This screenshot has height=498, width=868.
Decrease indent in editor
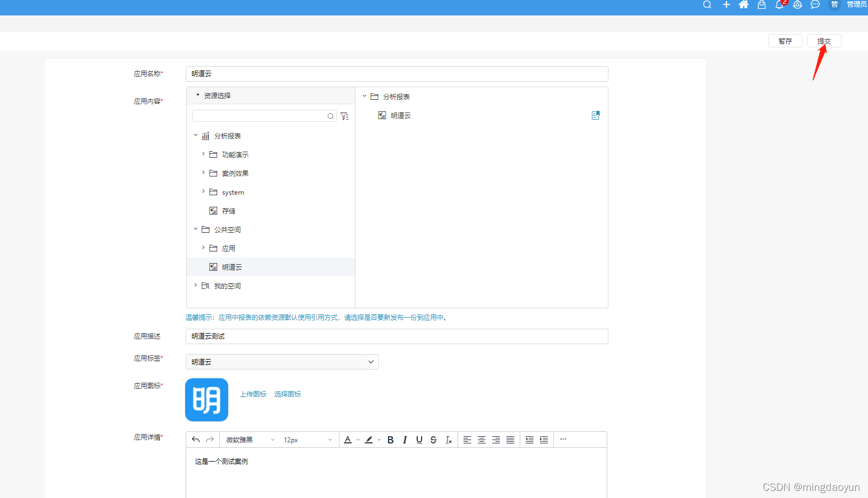coord(530,440)
